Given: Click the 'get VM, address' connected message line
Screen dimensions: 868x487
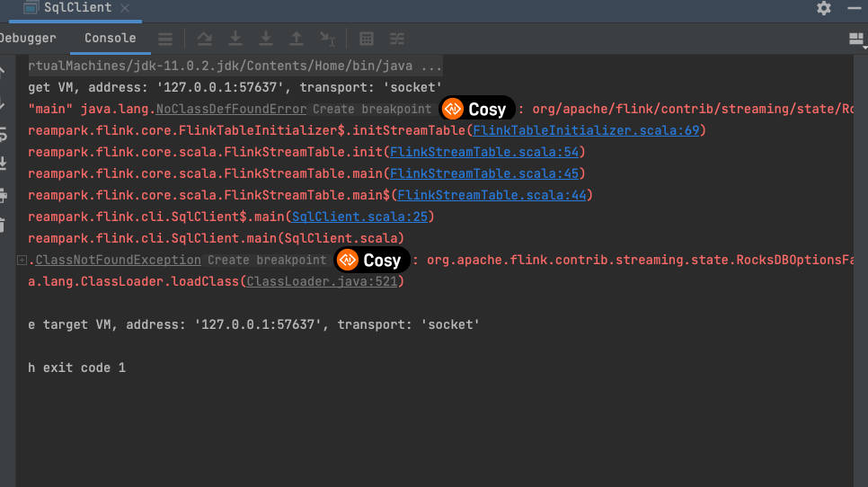Looking at the screenshot, I should pos(235,87).
